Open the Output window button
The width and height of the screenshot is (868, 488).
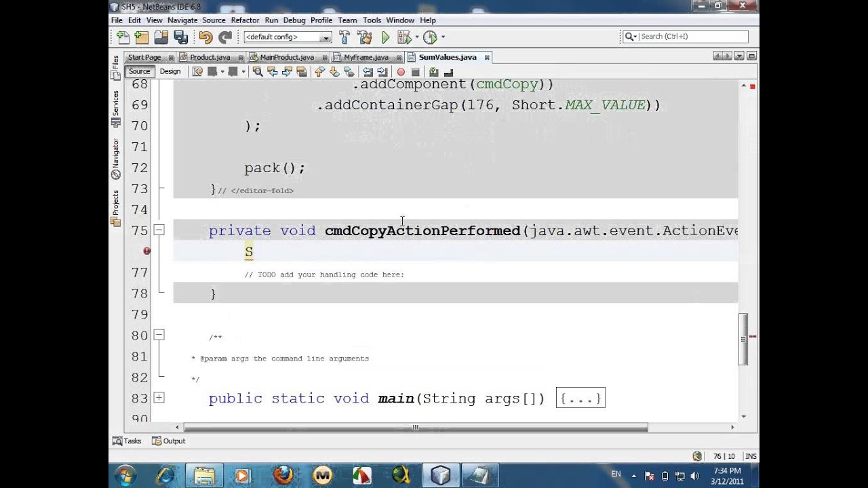169,441
